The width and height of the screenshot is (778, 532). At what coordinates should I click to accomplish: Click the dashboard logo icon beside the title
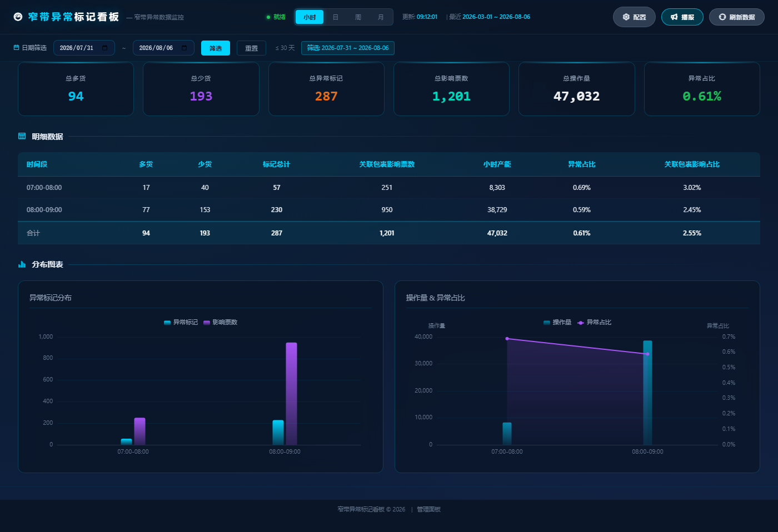pos(18,17)
